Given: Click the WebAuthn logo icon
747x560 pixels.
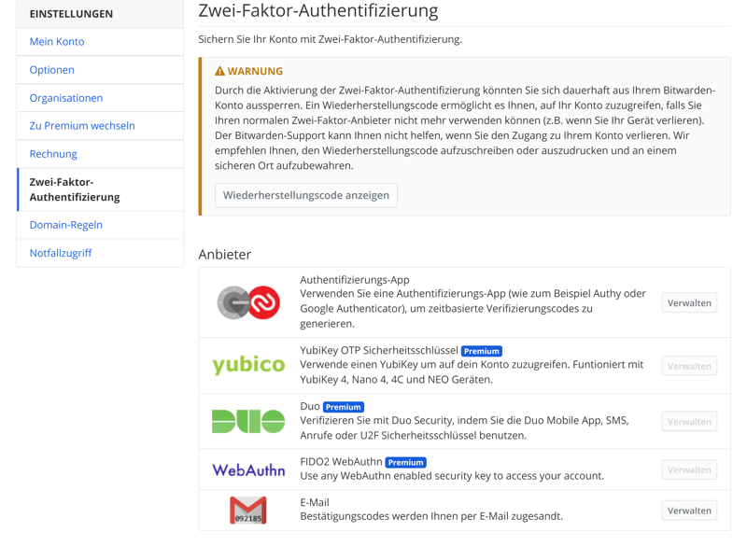Looking at the screenshot, I should (x=248, y=469).
